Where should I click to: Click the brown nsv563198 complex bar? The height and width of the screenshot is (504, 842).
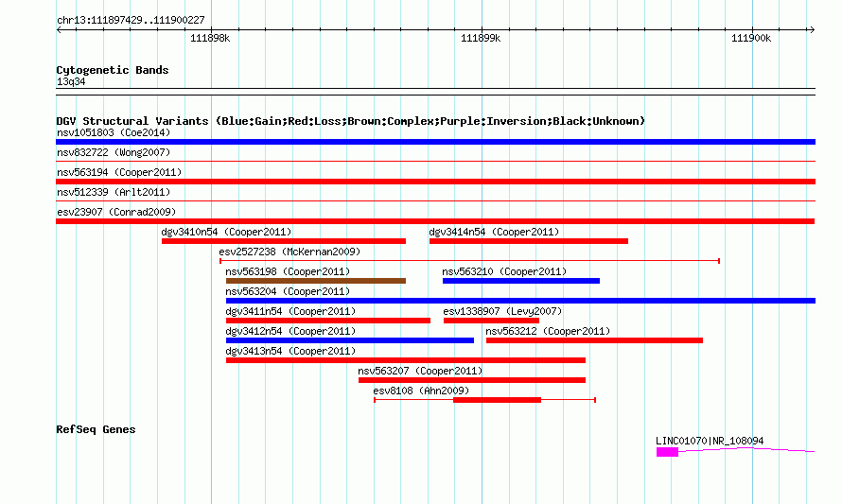click(316, 281)
